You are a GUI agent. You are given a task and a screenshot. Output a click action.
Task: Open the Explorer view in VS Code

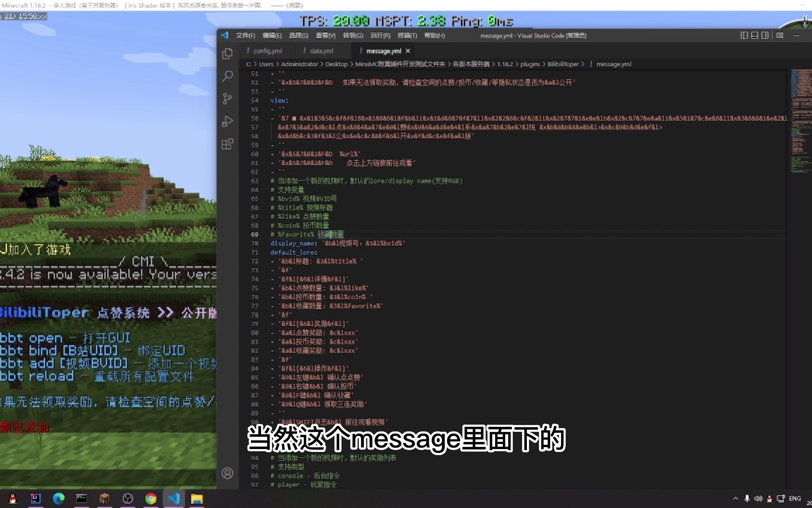pyautogui.click(x=227, y=54)
